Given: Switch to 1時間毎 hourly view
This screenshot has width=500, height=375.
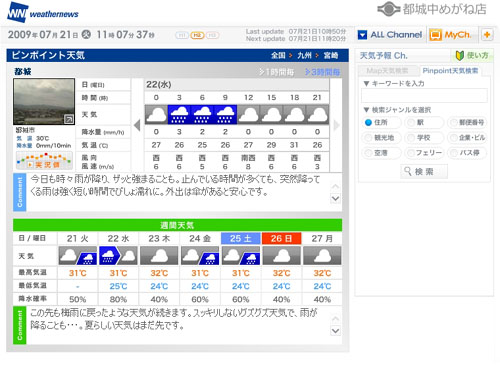Looking at the screenshot, I should pyautogui.click(x=277, y=72).
